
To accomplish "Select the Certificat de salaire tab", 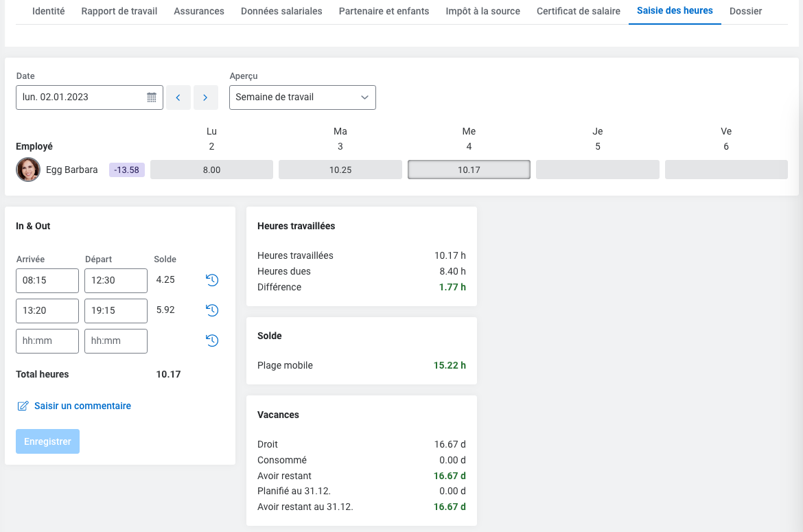I will coord(578,11).
